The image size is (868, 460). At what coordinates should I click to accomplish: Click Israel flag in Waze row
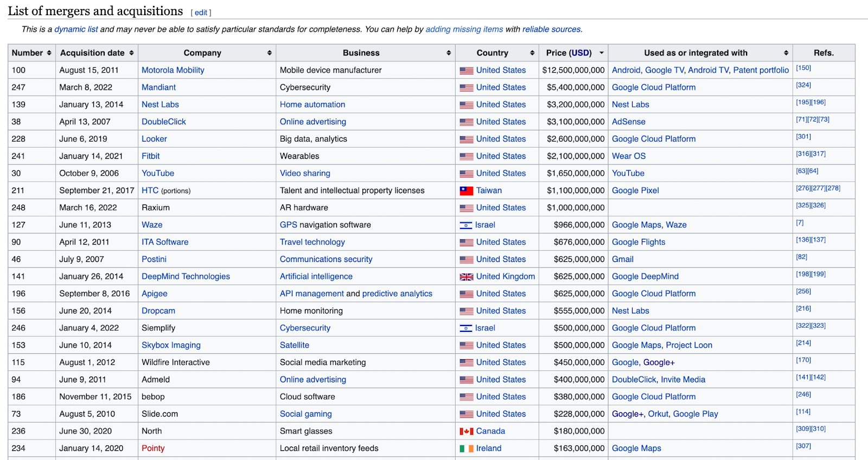tap(466, 225)
